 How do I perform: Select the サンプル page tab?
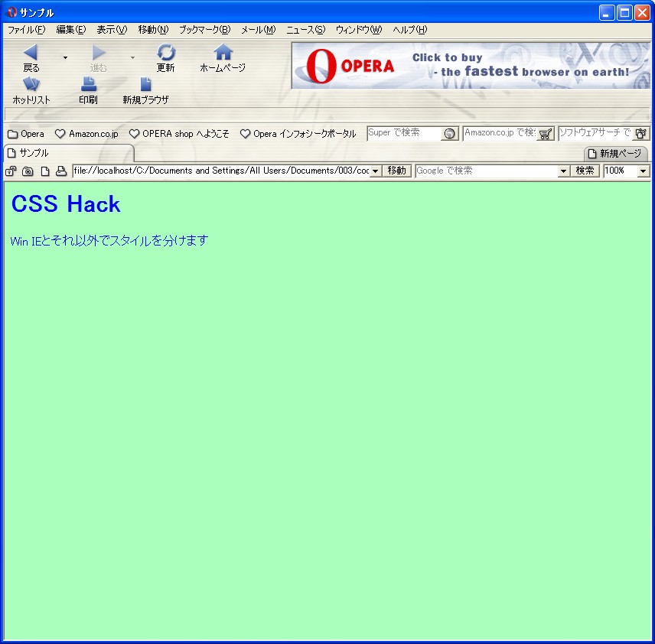pos(69,153)
